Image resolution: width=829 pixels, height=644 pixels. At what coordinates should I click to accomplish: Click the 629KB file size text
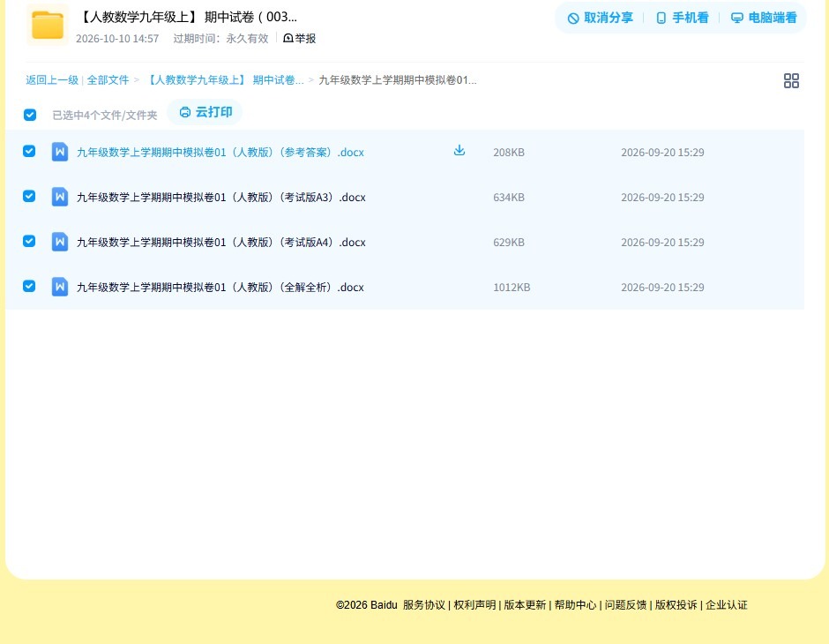509,242
